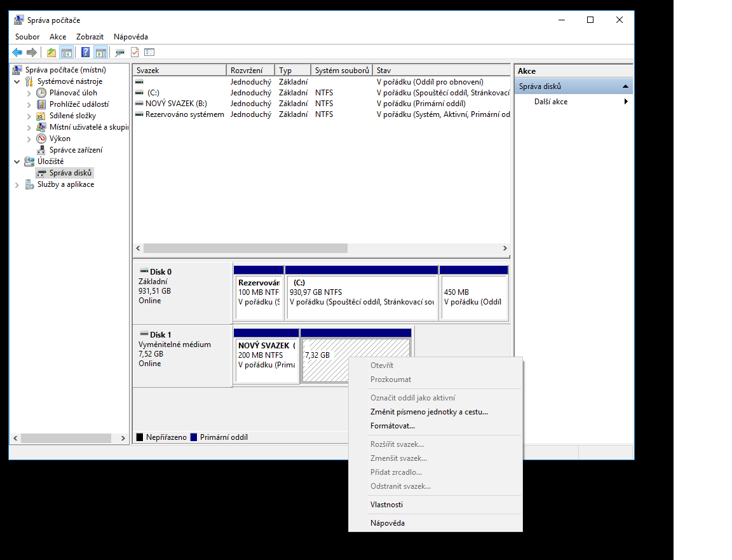
Task: Select Vlastnosti in the context menu
Action: 386,505
